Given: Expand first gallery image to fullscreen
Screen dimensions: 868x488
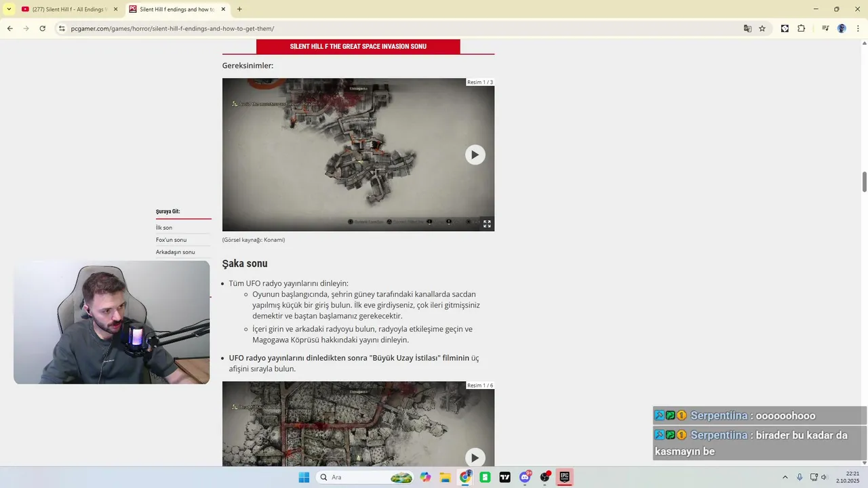Looking at the screenshot, I should click(487, 224).
